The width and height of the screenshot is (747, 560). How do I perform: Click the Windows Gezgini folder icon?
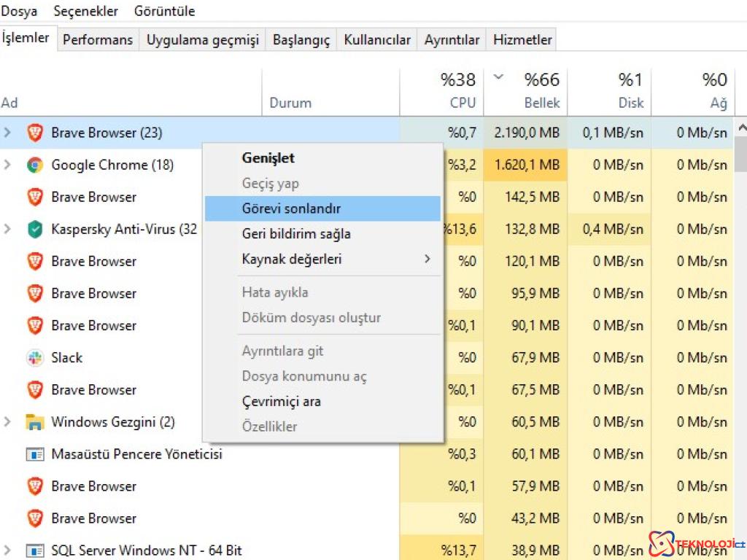point(35,421)
